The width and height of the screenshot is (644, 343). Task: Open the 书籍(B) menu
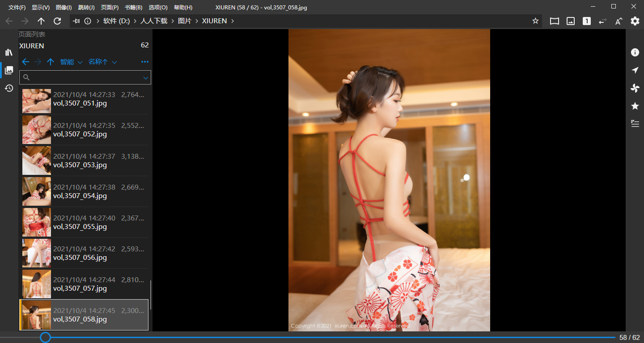coord(134,7)
